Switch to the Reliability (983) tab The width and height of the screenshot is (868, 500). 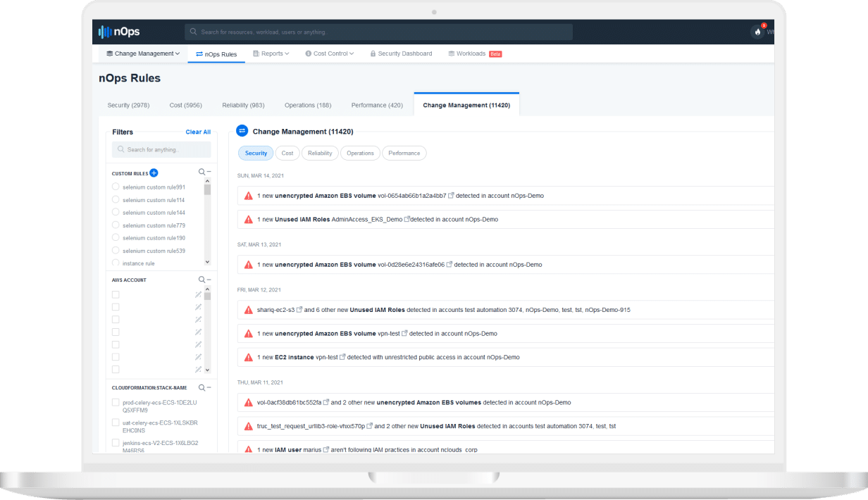pyautogui.click(x=243, y=105)
